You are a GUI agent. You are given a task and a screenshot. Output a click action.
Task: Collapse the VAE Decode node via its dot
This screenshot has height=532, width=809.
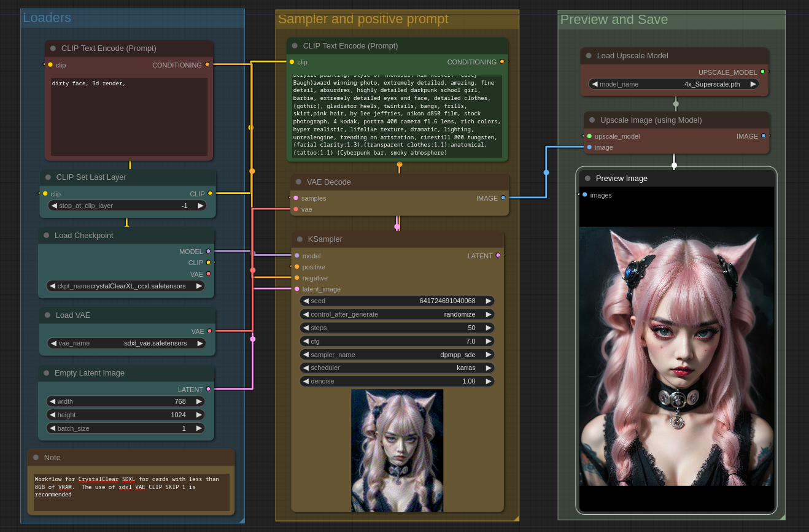[299, 182]
